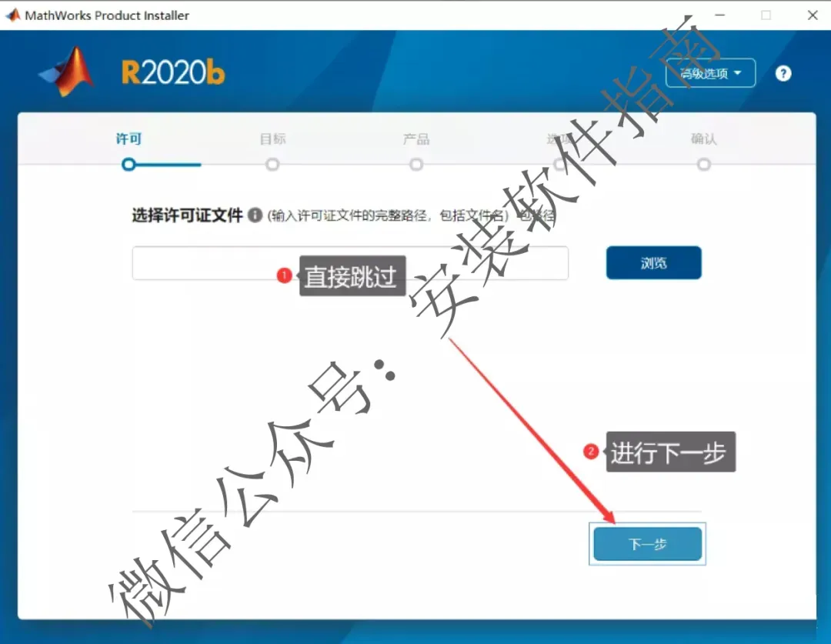Image resolution: width=831 pixels, height=644 pixels.
Task: Click the info icon beside 选择许可证文件
Action: point(255,215)
